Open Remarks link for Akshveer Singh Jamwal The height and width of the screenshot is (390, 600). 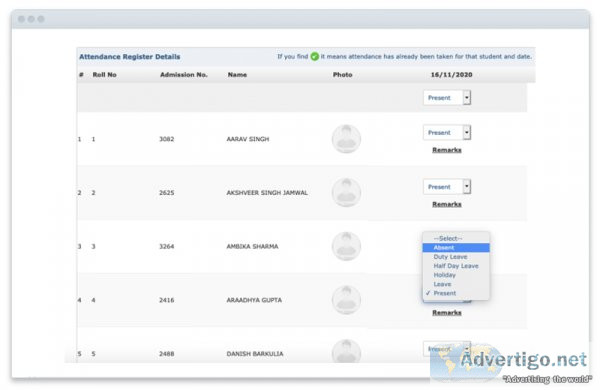[x=447, y=204]
